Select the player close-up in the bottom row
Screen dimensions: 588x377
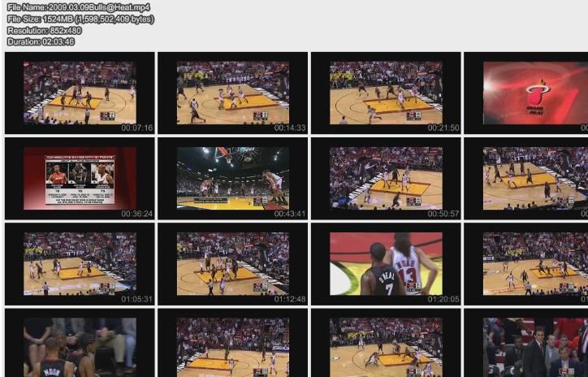[x=79, y=346]
